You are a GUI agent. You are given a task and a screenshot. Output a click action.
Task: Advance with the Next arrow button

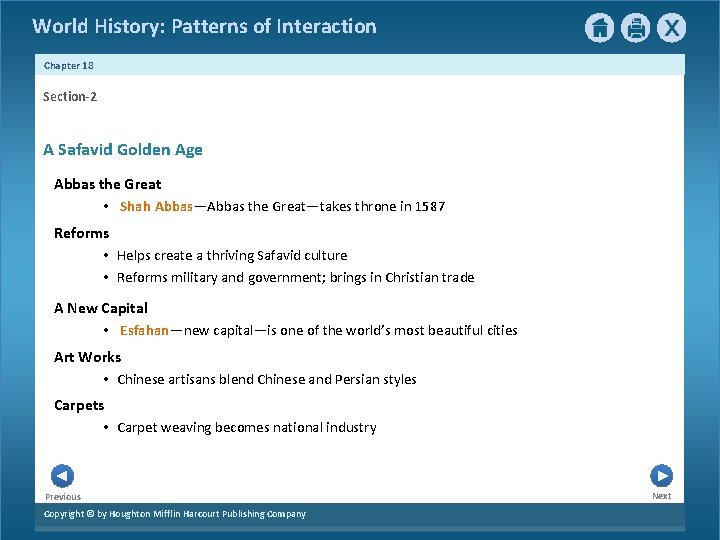tap(662, 476)
